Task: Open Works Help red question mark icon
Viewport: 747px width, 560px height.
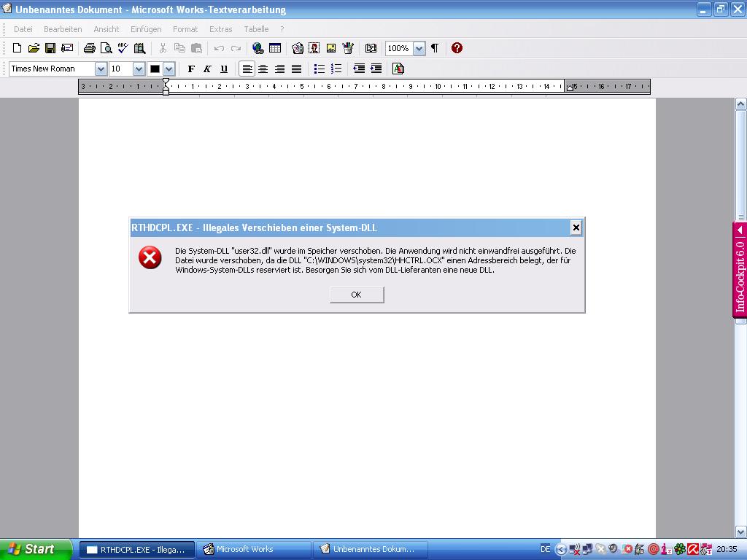Action: (457, 48)
